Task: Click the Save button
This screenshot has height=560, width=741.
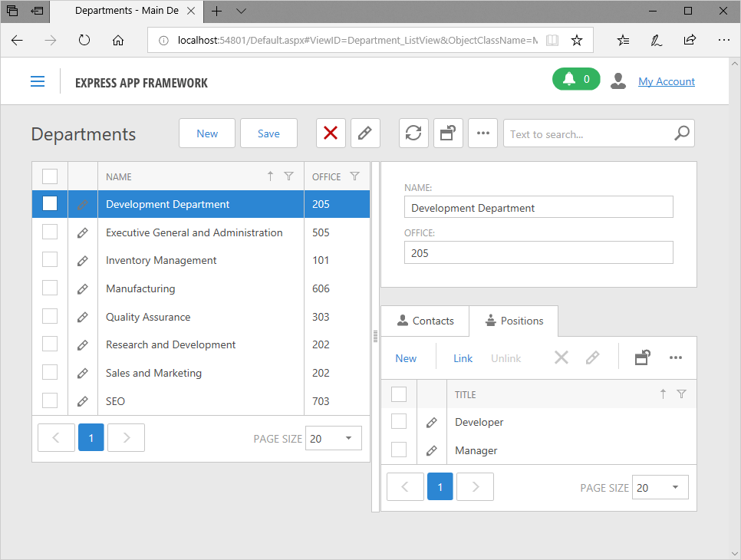Action: [268, 133]
